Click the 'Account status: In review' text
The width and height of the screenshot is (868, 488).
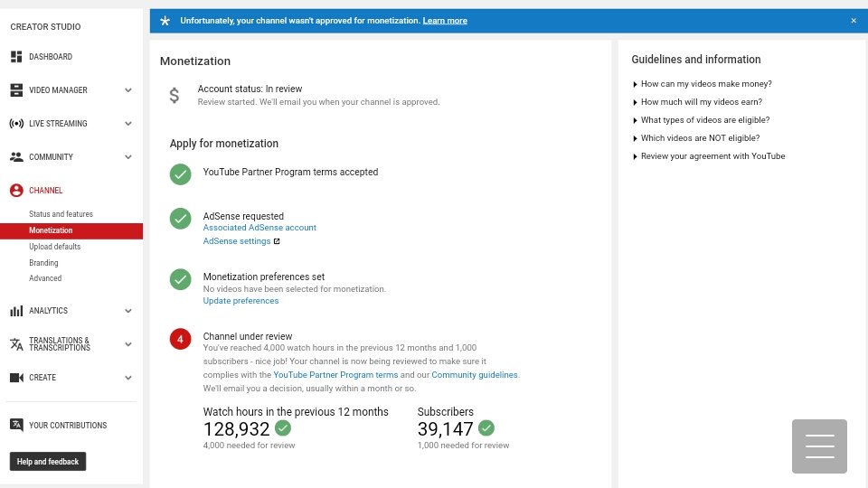click(250, 89)
